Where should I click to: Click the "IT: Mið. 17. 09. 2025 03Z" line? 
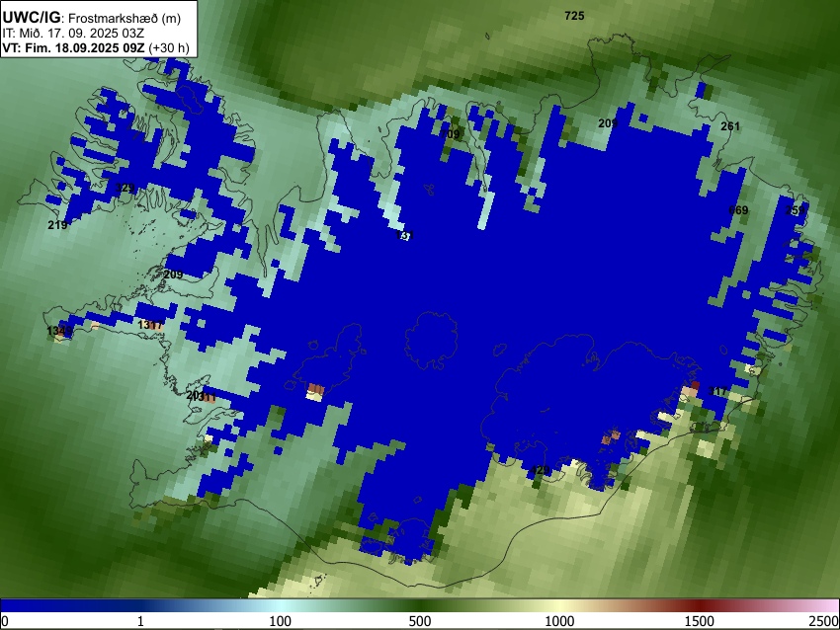point(73,34)
